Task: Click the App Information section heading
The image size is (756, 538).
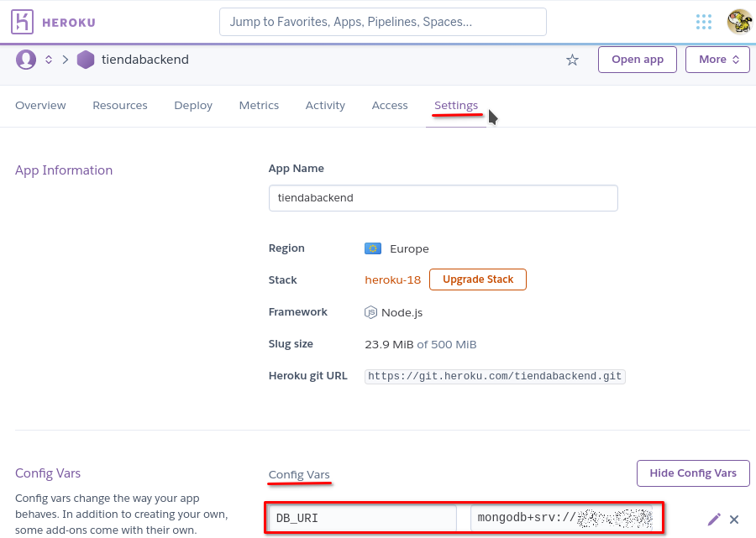Action: pyautogui.click(x=64, y=170)
